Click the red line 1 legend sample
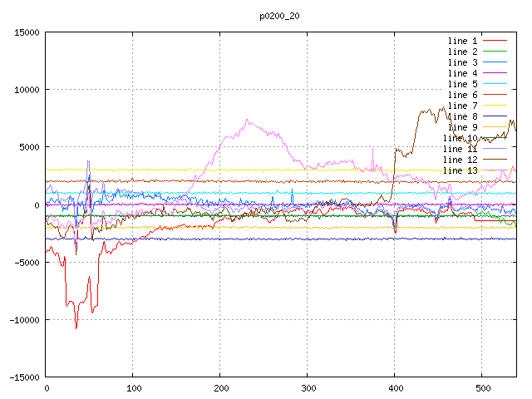The height and width of the screenshot is (399, 532). pos(495,41)
